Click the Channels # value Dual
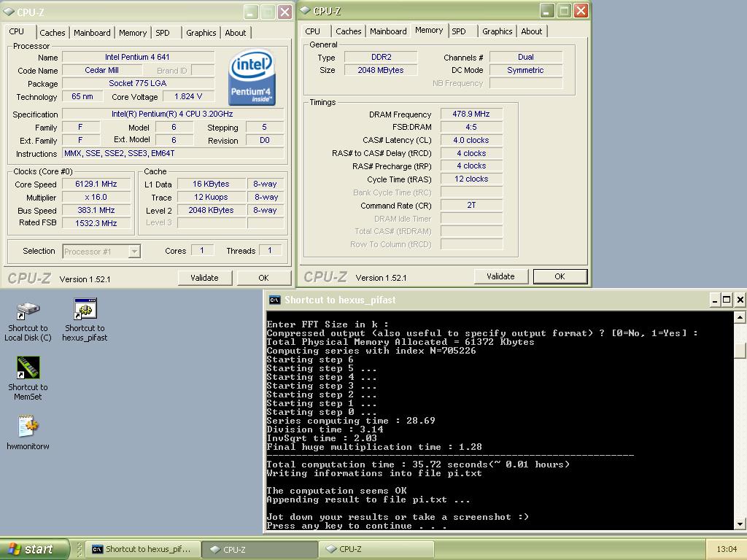The height and width of the screenshot is (560, 747). point(526,57)
